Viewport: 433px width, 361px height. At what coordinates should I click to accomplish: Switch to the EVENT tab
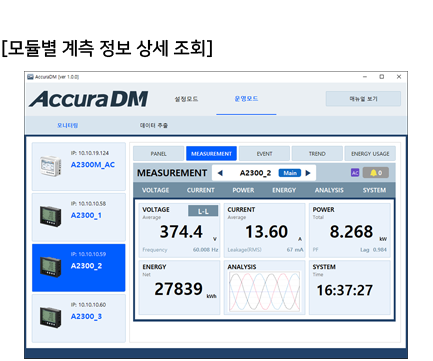click(x=264, y=154)
